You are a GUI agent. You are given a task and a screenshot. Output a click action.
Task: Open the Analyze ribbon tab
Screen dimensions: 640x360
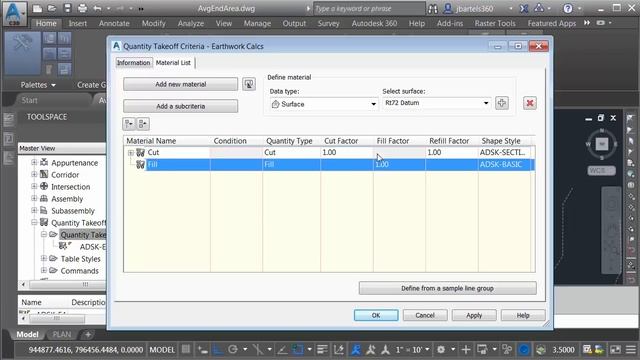[191, 23]
